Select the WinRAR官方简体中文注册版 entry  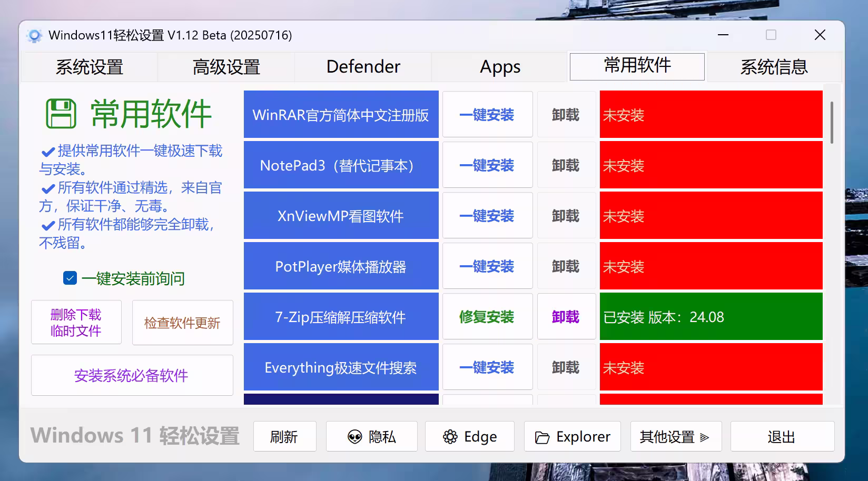(x=341, y=115)
